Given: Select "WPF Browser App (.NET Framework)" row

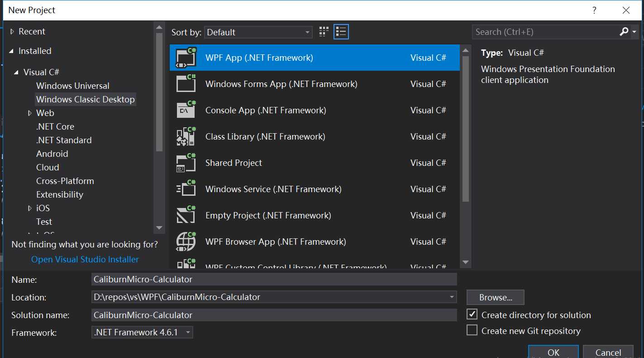Looking at the screenshot, I should tap(315, 242).
